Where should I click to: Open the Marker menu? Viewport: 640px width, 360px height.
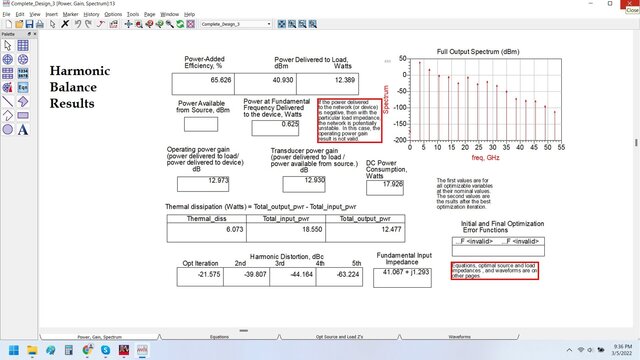pyautogui.click(x=70, y=14)
